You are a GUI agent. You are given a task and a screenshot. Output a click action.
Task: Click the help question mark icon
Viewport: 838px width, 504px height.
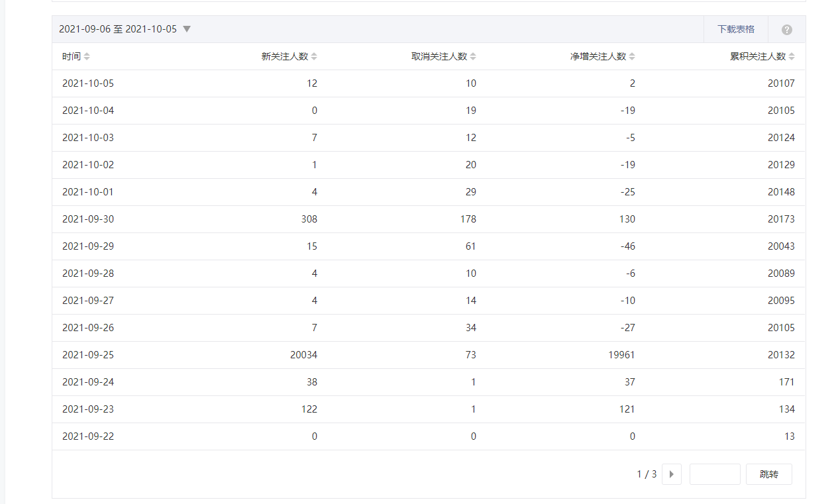pyautogui.click(x=787, y=30)
